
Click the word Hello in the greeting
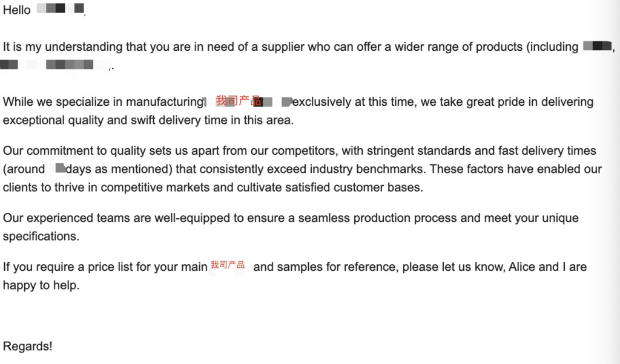pyautogui.click(x=16, y=10)
